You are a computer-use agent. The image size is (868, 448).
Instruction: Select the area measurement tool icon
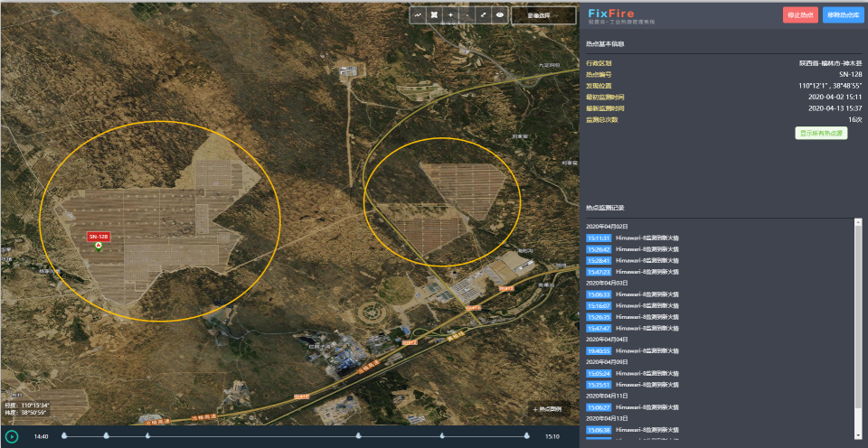tap(434, 15)
